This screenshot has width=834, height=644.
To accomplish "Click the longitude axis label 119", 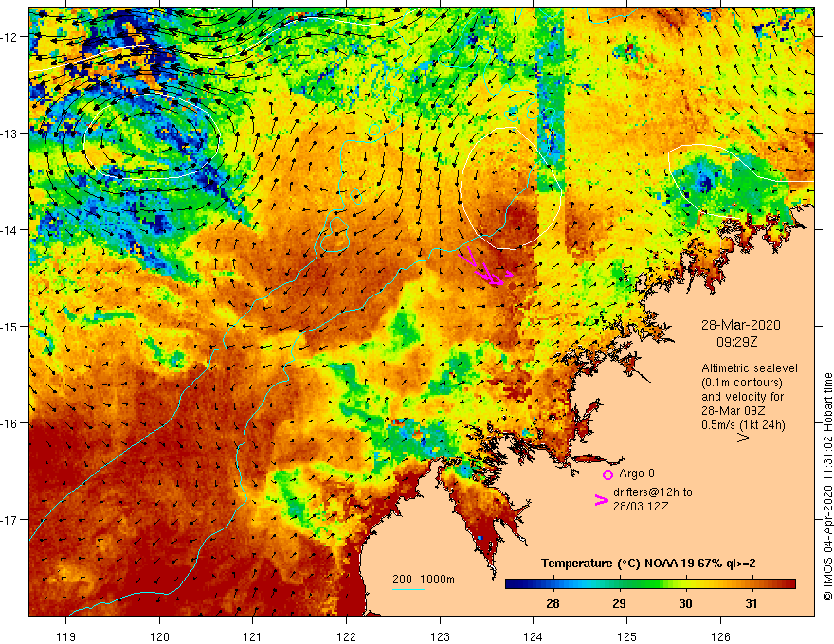I will (x=66, y=636).
